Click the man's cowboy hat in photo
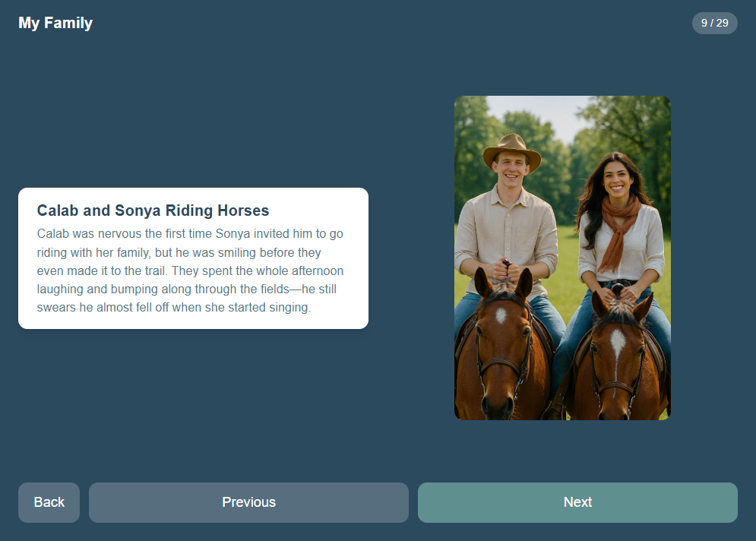Image resolution: width=756 pixels, height=541 pixels. pyautogui.click(x=511, y=151)
